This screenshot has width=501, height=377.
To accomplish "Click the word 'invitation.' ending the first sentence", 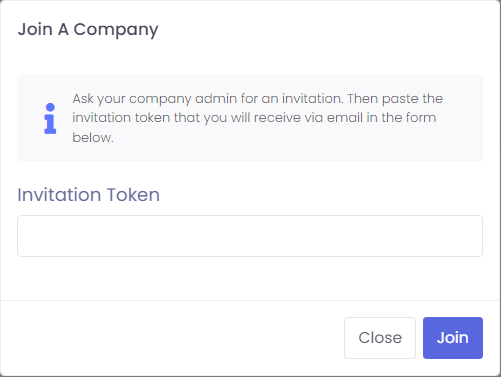I will click(x=313, y=99).
